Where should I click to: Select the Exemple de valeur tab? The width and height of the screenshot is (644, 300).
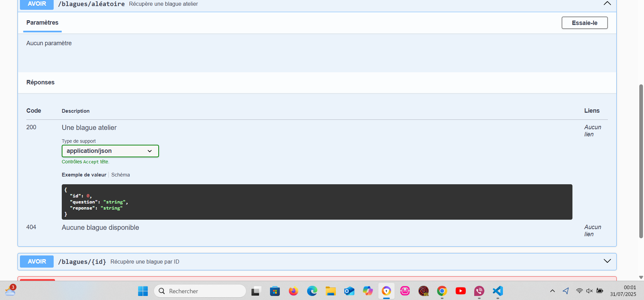coord(84,175)
